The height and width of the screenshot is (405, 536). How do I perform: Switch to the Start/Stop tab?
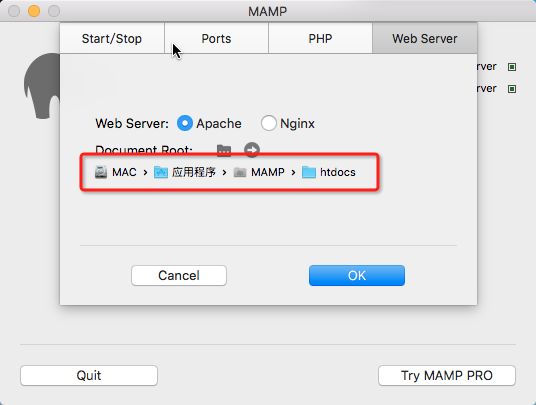(x=112, y=38)
